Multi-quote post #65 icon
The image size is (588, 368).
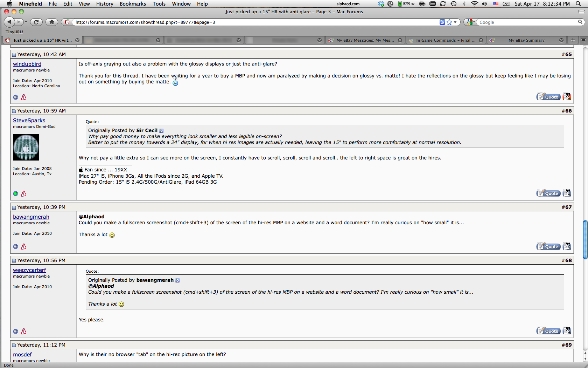(x=567, y=96)
